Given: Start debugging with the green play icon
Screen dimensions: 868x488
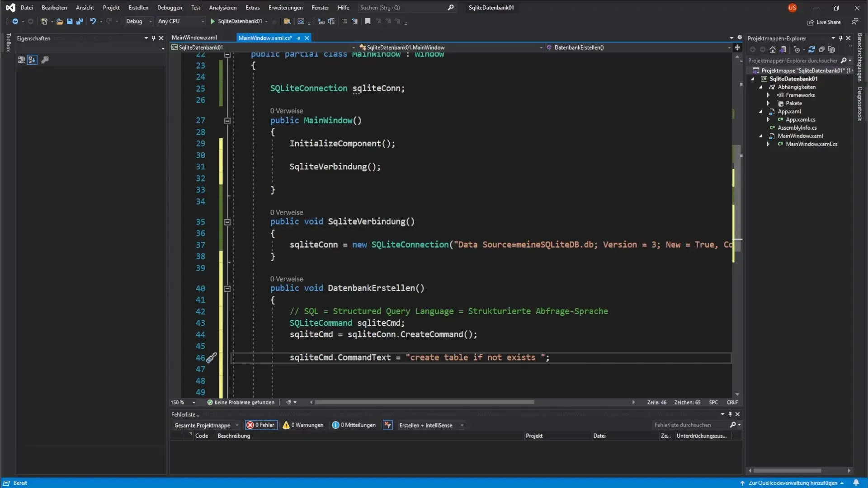Looking at the screenshot, I should tap(212, 21).
